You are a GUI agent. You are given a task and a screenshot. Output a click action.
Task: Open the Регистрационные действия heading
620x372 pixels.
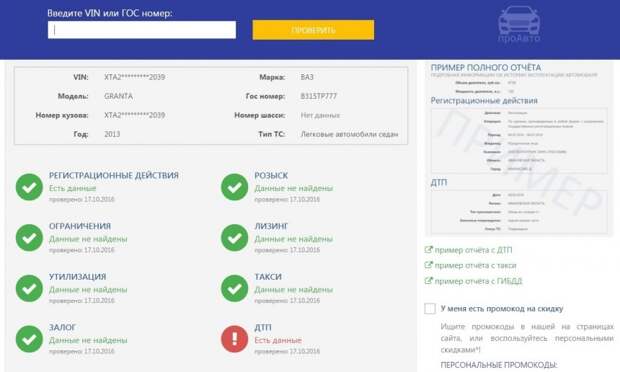coord(114,175)
